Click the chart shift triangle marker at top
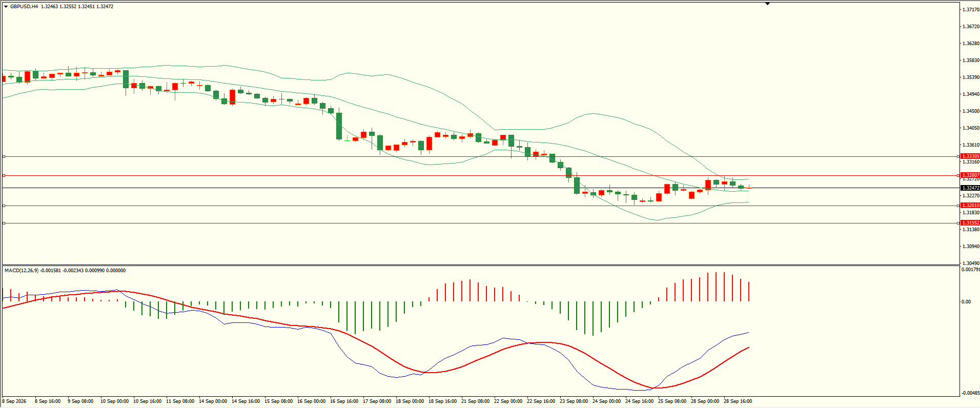This screenshot has width=980, height=408. click(x=767, y=4)
